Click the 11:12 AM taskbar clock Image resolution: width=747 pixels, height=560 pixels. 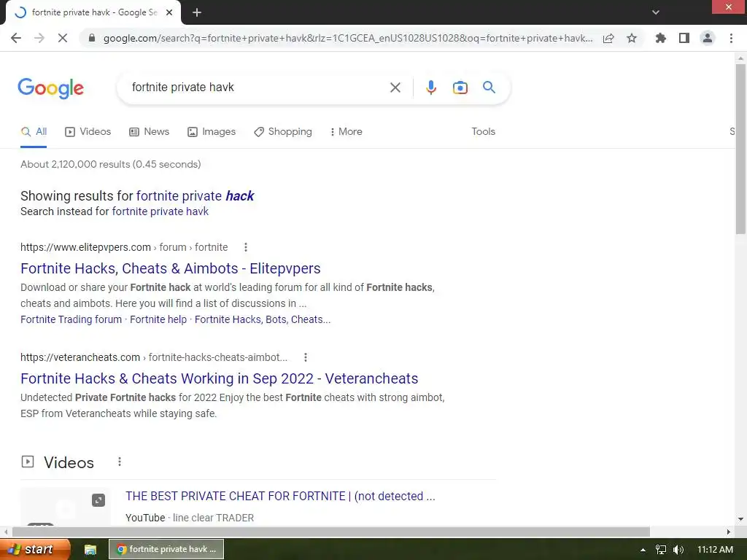coord(715,550)
